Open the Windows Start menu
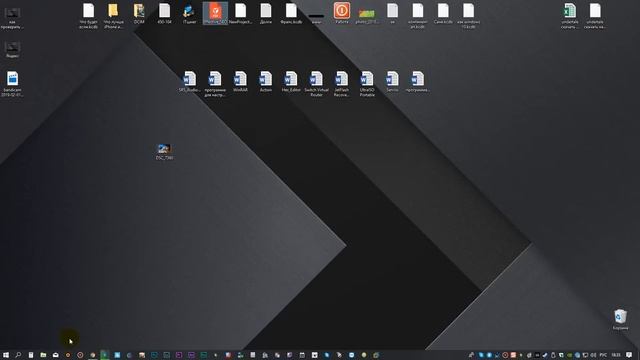 tap(6, 355)
